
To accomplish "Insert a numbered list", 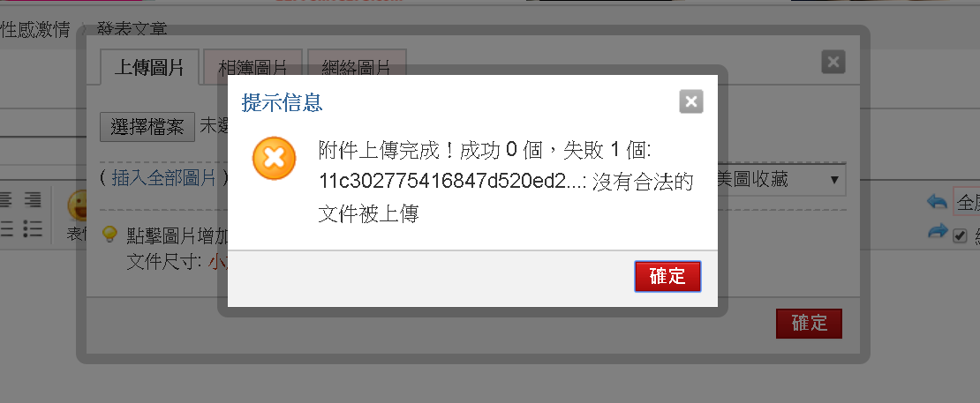I will (x=5, y=229).
